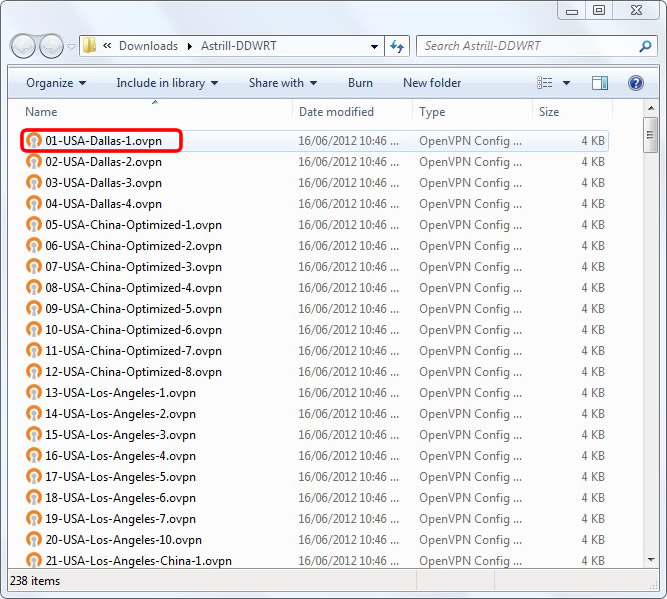Select file name 13-USA-Los-Angeles-1.ovpn

(120, 393)
